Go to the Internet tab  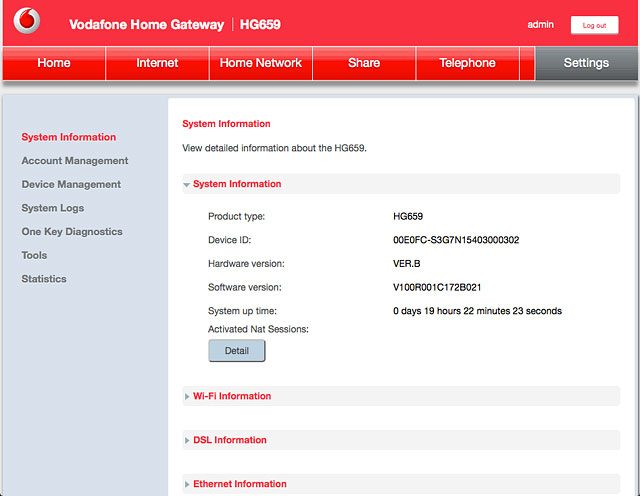point(157,63)
